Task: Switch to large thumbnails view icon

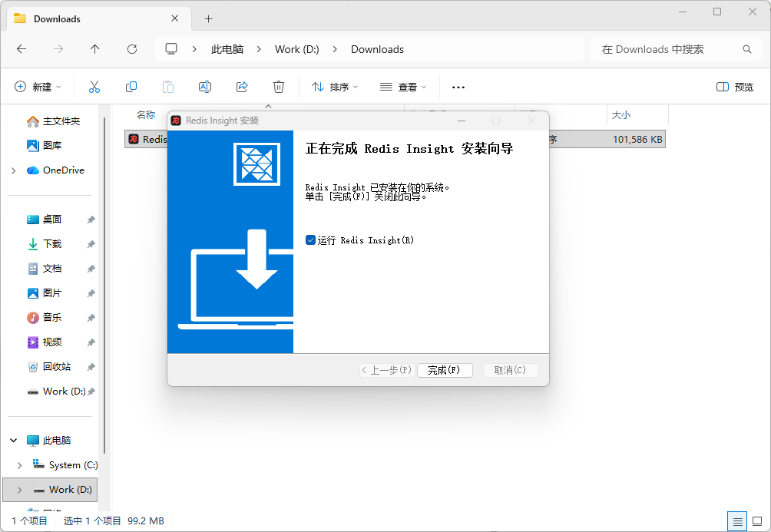Action: coord(757,522)
